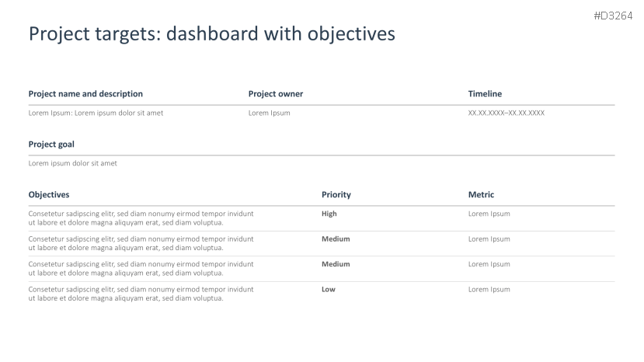Select the first "Medium" priority value
The width and height of the screenshot is (644, 362).
coord(336,238)
